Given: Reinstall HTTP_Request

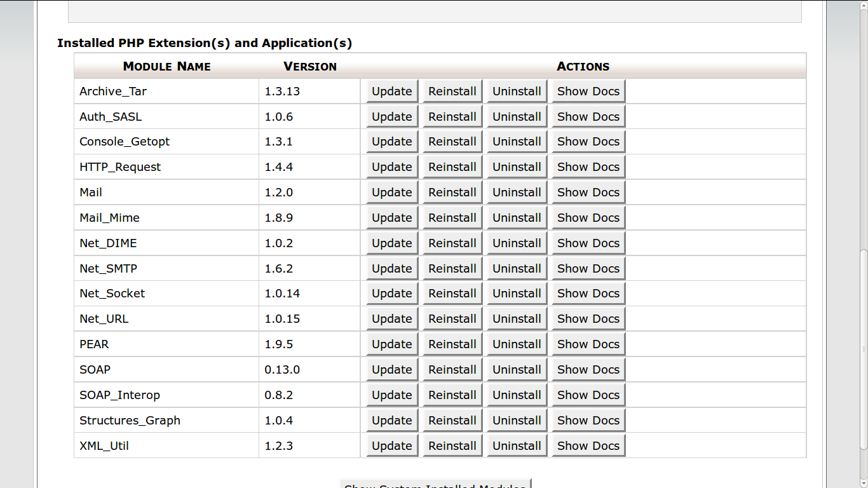Looking at the screenshot, I should (x=452, y=167).
